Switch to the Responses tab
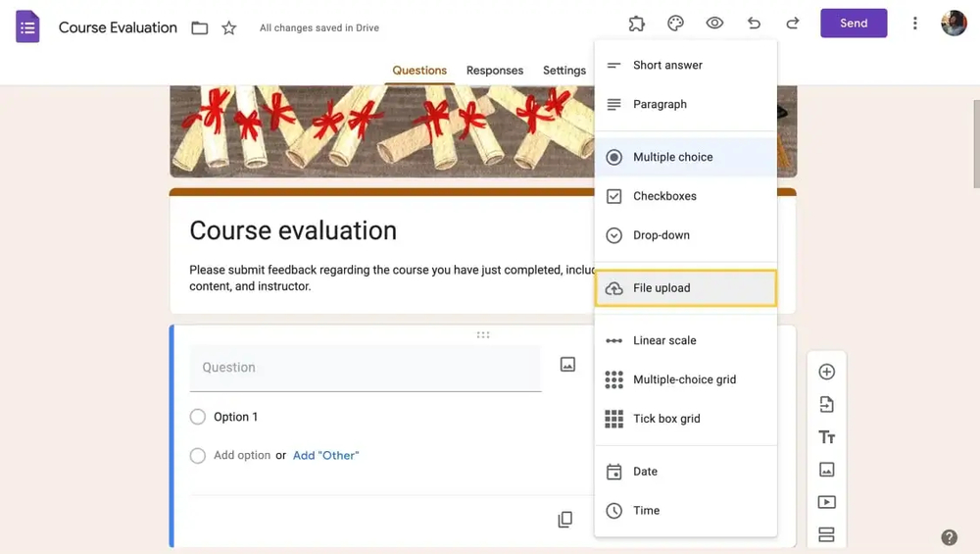 494,71
